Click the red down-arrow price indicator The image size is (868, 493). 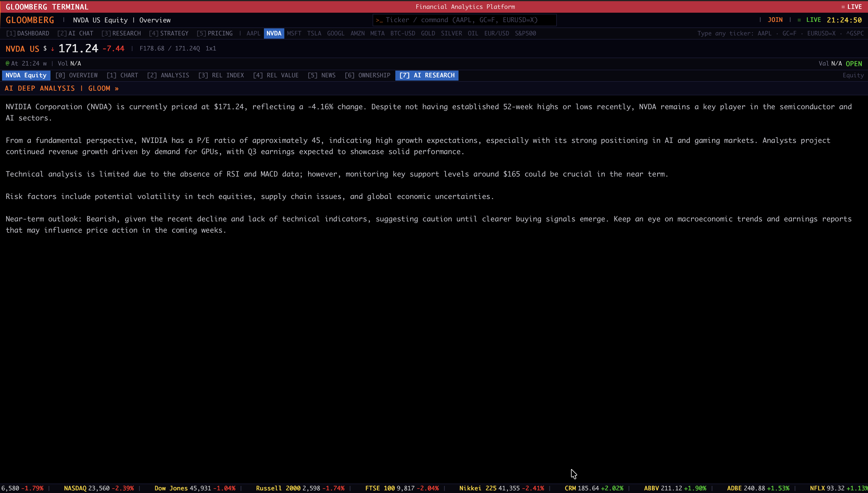point(53,49)
